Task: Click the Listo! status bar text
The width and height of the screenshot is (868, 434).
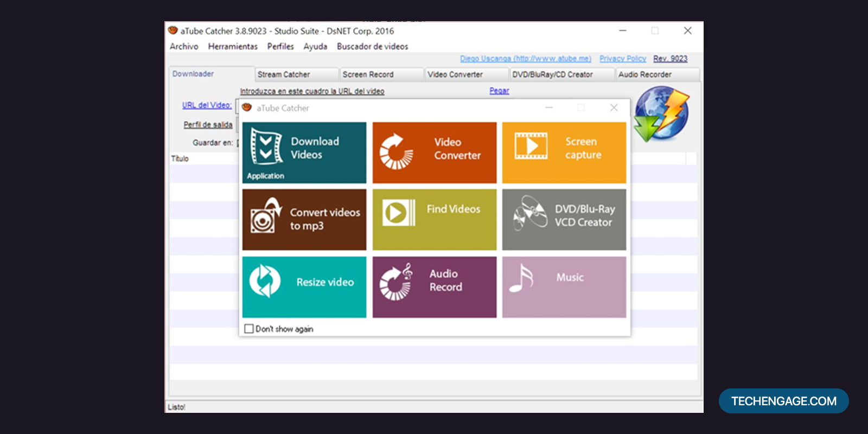Action: (x=176, y=407)
